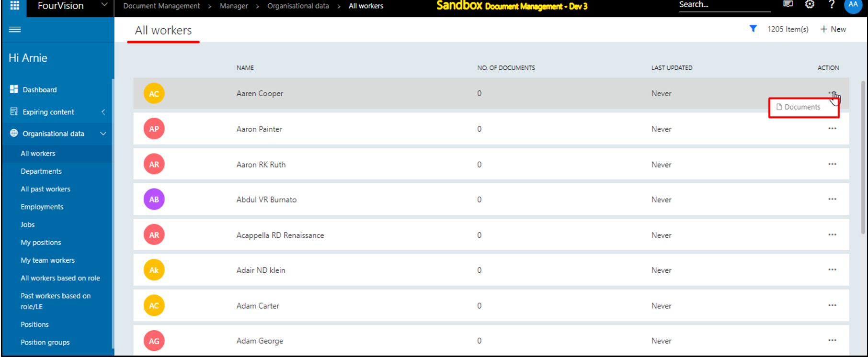Viewport: 868px width, 357px height.
Task: Click the NO. OF DOCUMENTS column header
Action: pos(506,67)
